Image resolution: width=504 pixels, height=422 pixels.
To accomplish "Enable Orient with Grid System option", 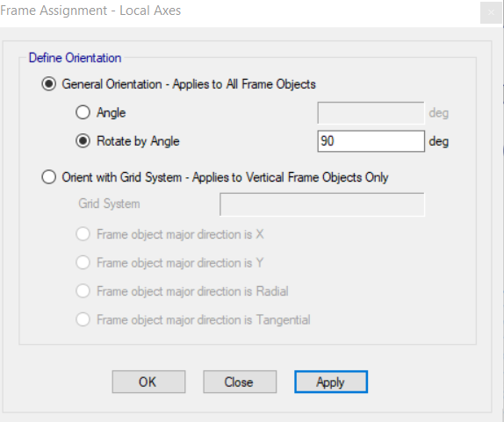I will (49, 177).
